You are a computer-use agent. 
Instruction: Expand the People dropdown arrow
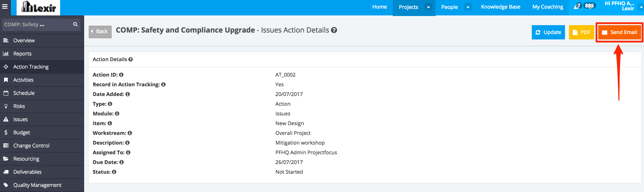pyautogui.click(x=468, y=7)
